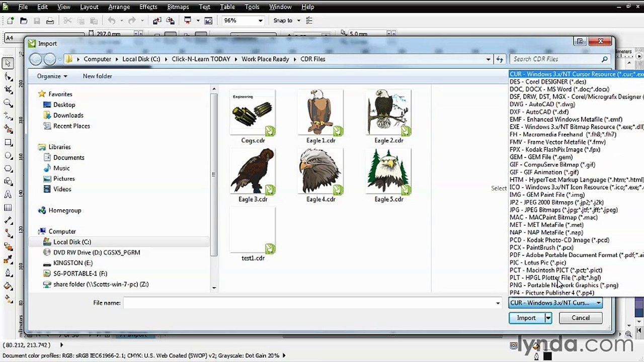Image resolution: width=644 pixels, height=362 pixels.
Task: Click the Forward navigation arrow in the dialog
Action: 50,59
